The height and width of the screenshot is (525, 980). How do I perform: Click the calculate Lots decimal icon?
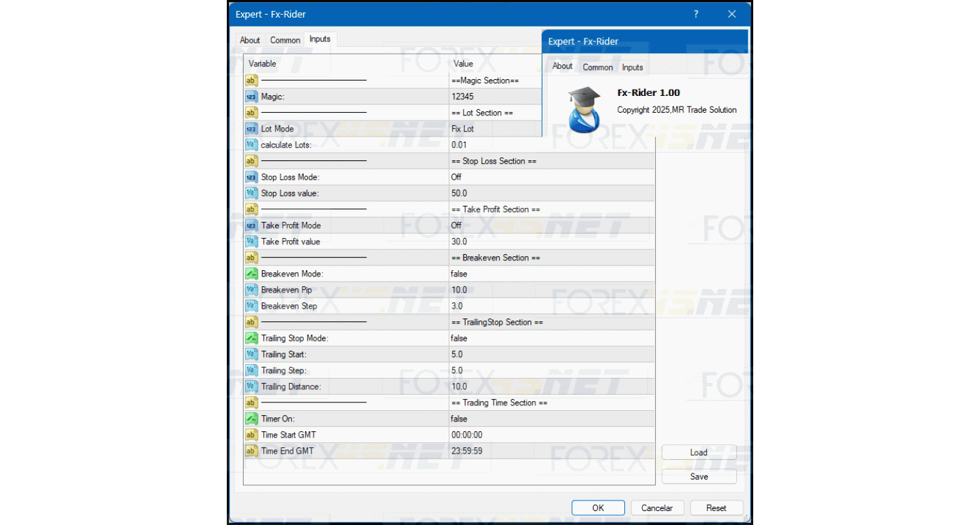click(x=251, y=145)
